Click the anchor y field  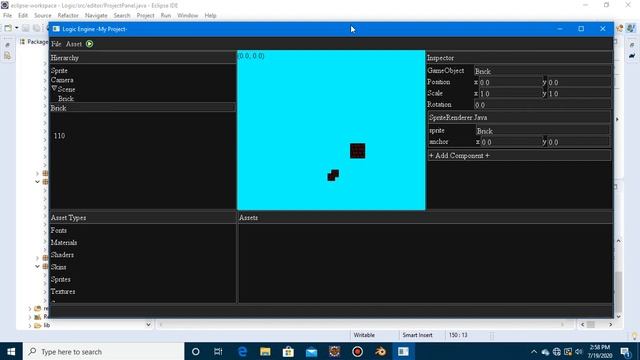(579, 142)
